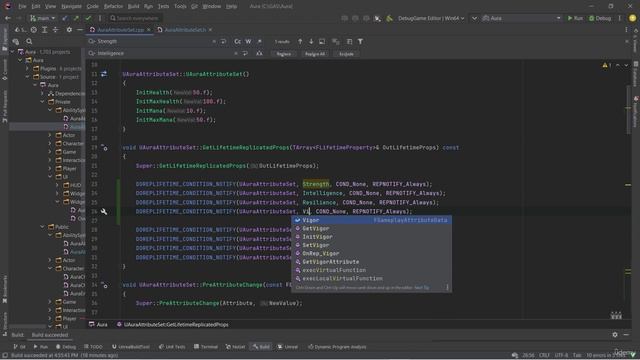This screenshot has width=640, height=360.
Task: Collapse the Aura solution root node
Action: coord(13,52)
